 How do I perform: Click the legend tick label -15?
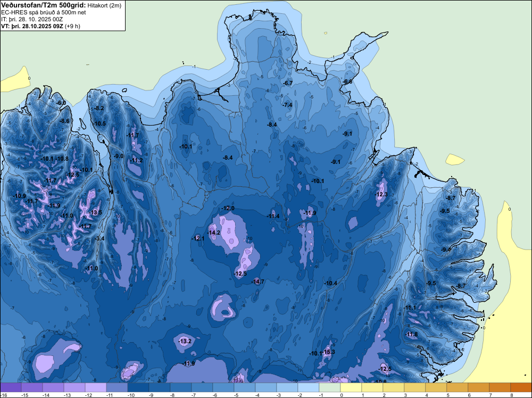point(24,395)
